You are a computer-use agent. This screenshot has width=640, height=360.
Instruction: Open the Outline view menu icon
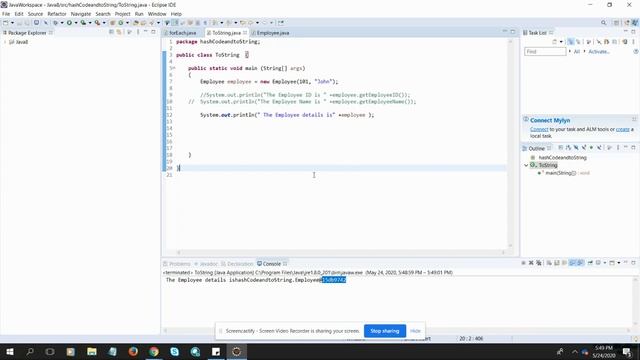[618, 148]
